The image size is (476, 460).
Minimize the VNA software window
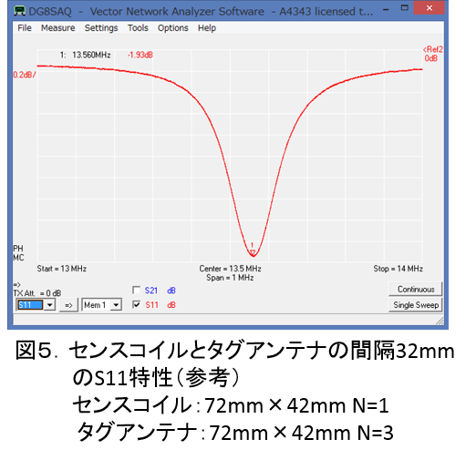[x=386, y=9]
